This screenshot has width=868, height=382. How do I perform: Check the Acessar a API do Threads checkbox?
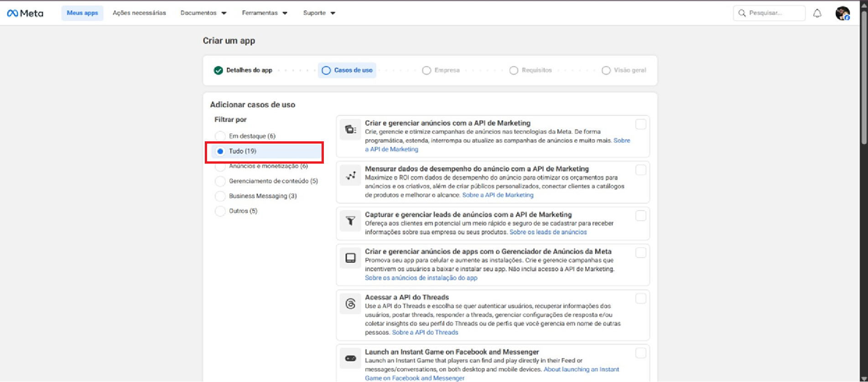pos(640,299)
